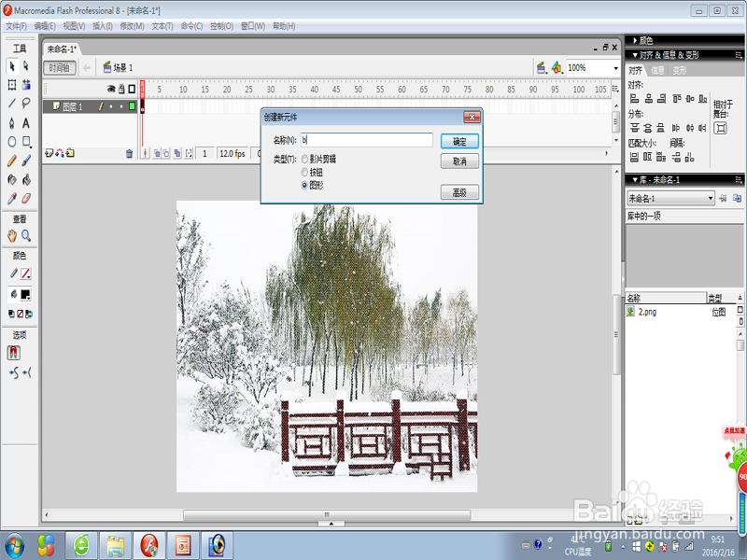This screenshot has width=747, height=560.
Task: Open the align panel options menu
Action: 739,55
